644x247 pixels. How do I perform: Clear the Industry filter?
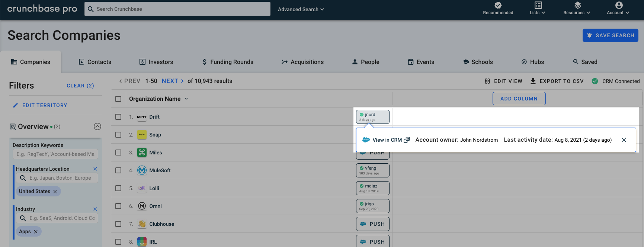coord(95,209)
